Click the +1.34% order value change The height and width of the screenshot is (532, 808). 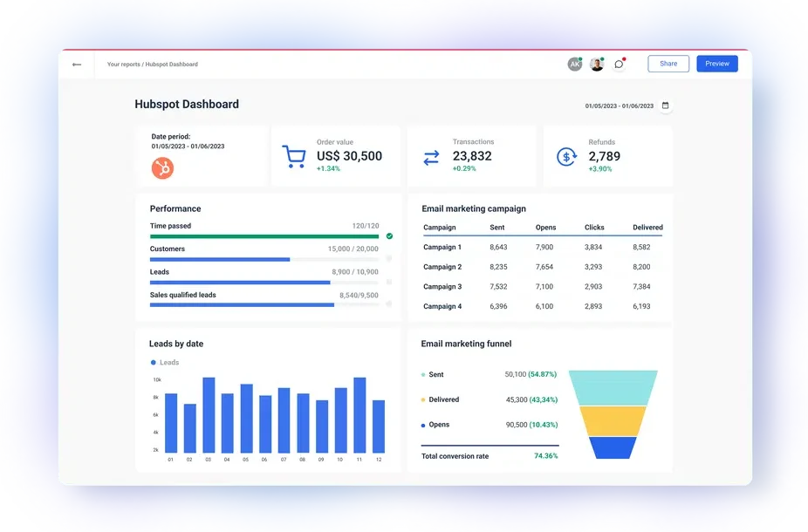[x=328, y=169]
